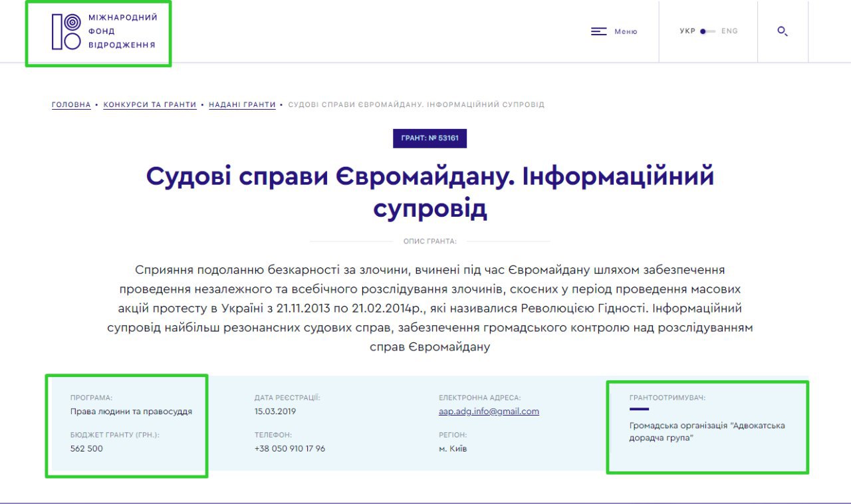Click grantee name Адвокатська дорадча група
The height and width of the screenshot is (504, 851).
click(x=707, y=432)
